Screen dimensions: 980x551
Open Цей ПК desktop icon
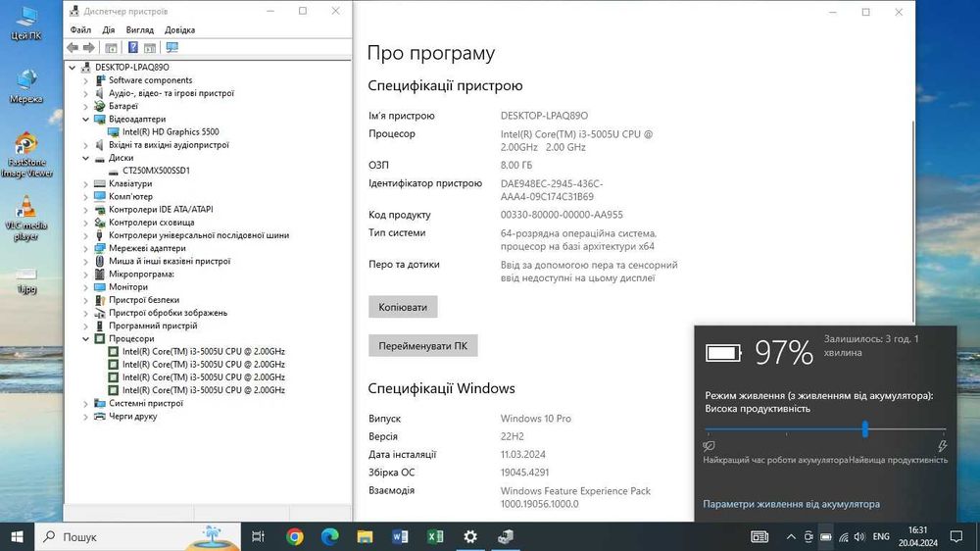coord(26,24)
